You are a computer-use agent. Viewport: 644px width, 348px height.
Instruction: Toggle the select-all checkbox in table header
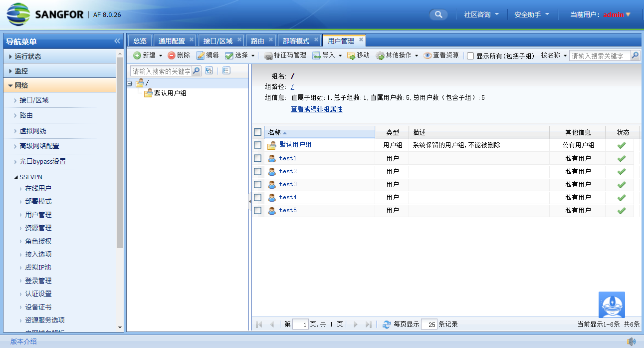[257, 132]
